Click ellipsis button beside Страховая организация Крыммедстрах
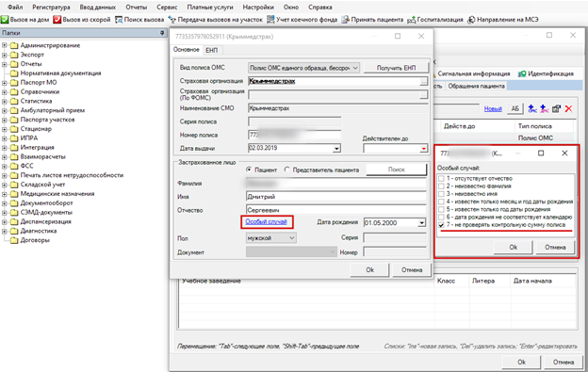588x372 pixels. tap(423, 81)
